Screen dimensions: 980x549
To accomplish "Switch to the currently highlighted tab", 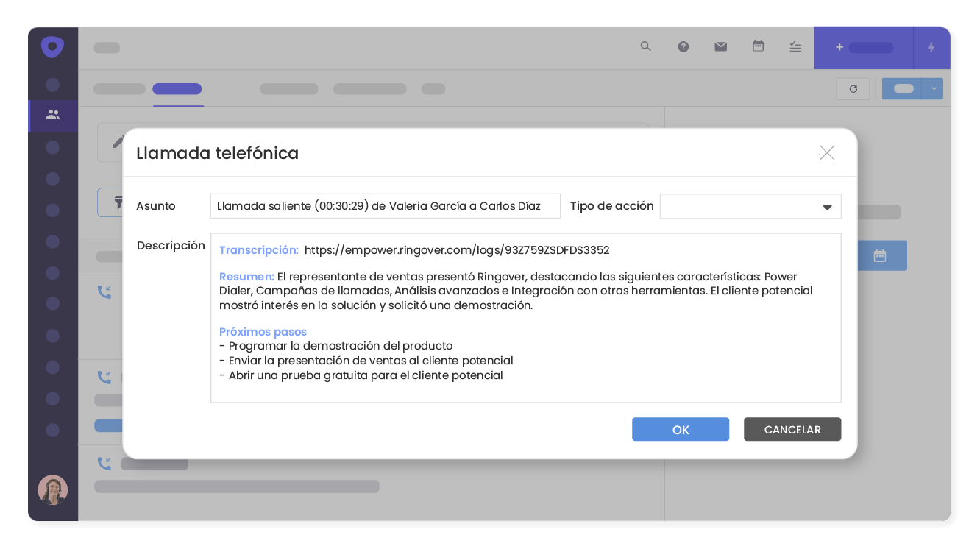I will pos(177,88).
